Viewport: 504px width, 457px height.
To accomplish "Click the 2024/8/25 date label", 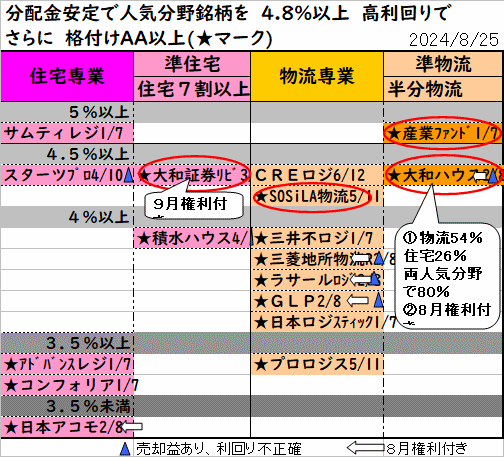I will [454, 40].
